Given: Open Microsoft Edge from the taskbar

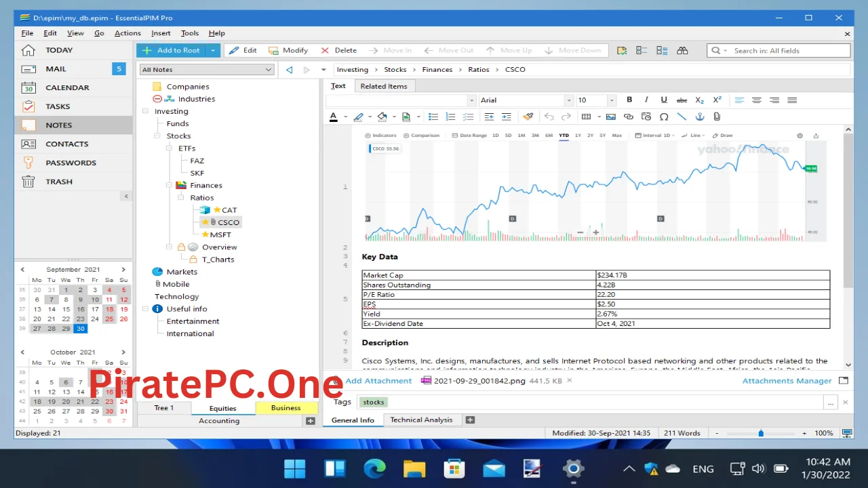Looking at the screenshot, I should tap(374, 468).
